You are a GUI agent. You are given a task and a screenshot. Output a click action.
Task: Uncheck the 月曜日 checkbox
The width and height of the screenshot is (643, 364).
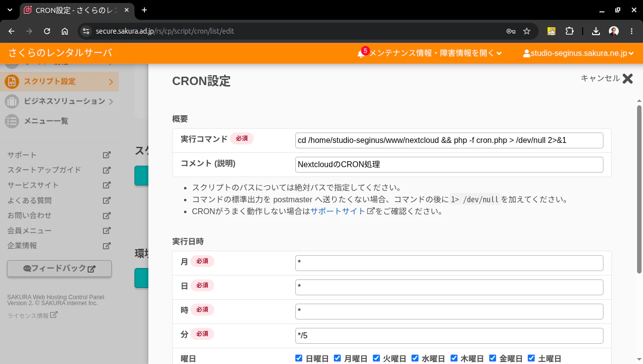tap(337, 358)
